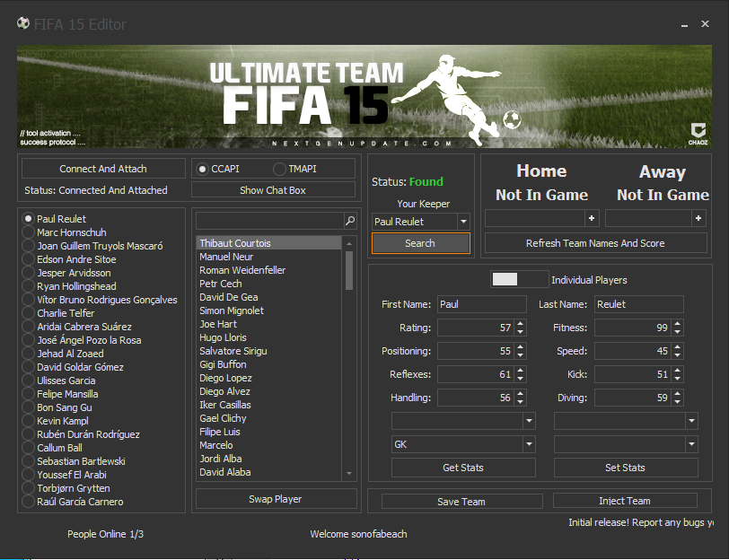
Task: Increase the Positioning value
Action: (x=520, y=346)
